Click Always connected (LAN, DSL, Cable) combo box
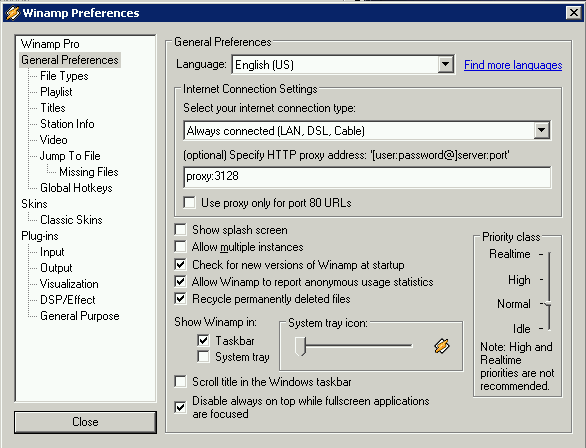The image size is (586, 448). 367,130
